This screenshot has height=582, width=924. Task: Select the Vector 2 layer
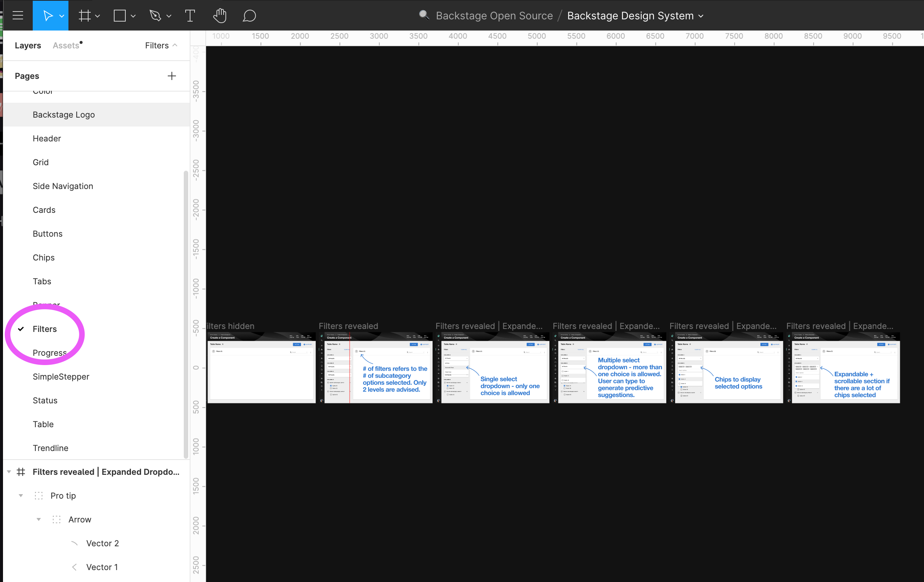point(102,543)
